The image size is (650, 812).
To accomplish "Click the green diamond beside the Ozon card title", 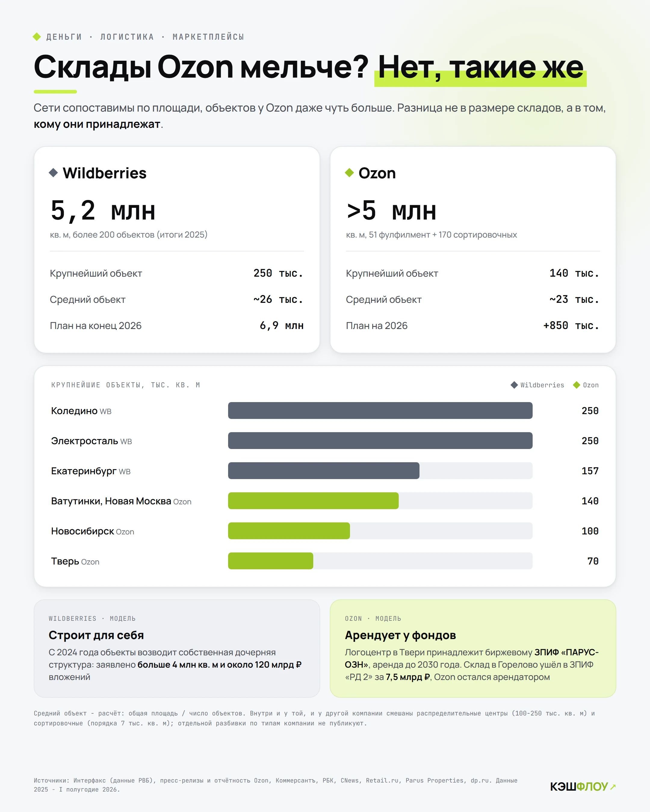I will [x=349, y=173].
